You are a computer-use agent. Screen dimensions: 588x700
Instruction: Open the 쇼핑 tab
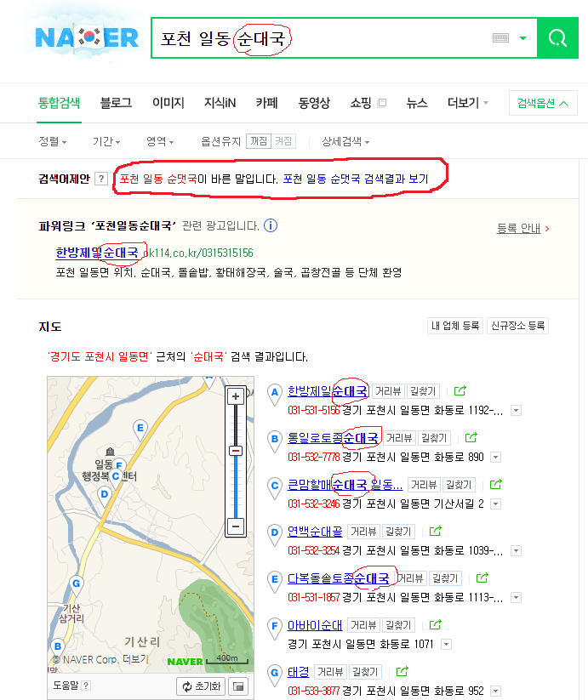361,104
